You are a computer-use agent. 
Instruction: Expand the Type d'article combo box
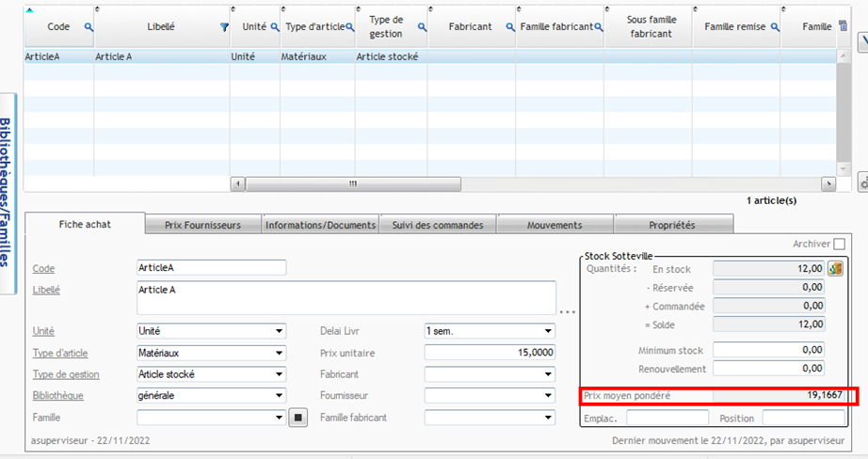click(280, 353)
